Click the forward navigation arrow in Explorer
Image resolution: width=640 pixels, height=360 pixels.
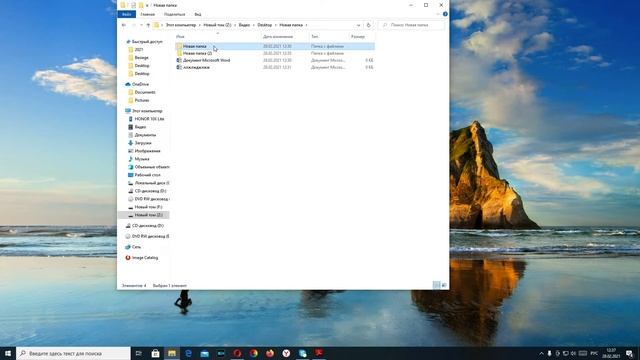[133, 25]
